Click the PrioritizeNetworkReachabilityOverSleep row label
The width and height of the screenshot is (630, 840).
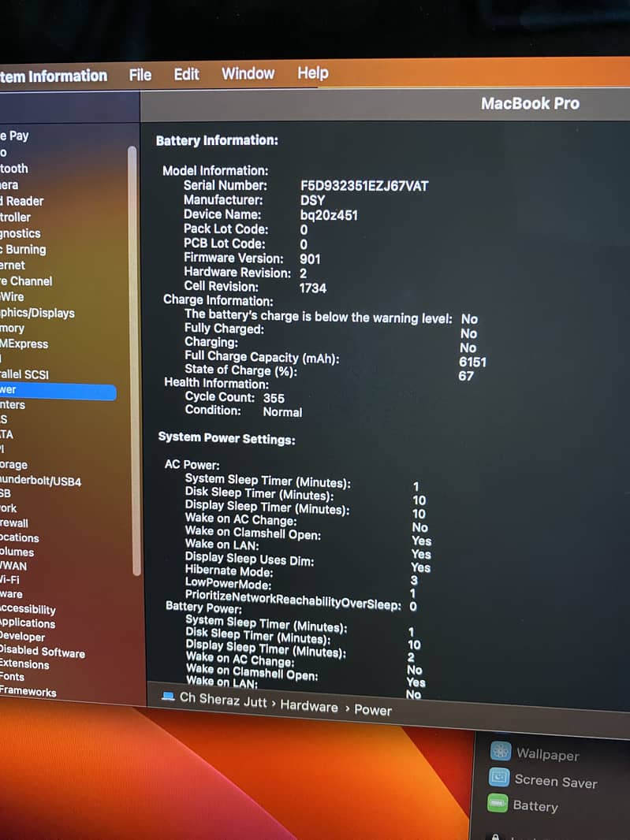pyautogui.click(x=293, y=600)
